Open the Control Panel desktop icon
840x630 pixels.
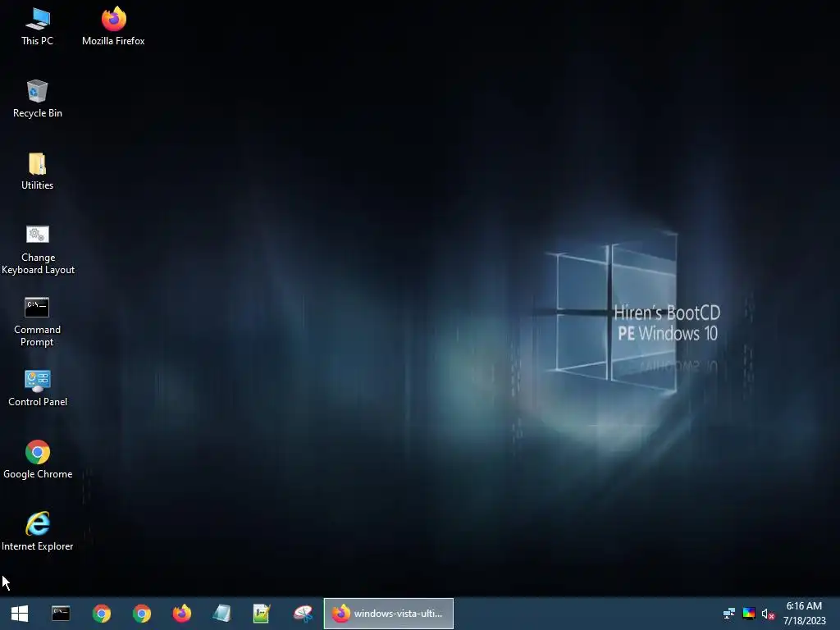pos(38,388)
